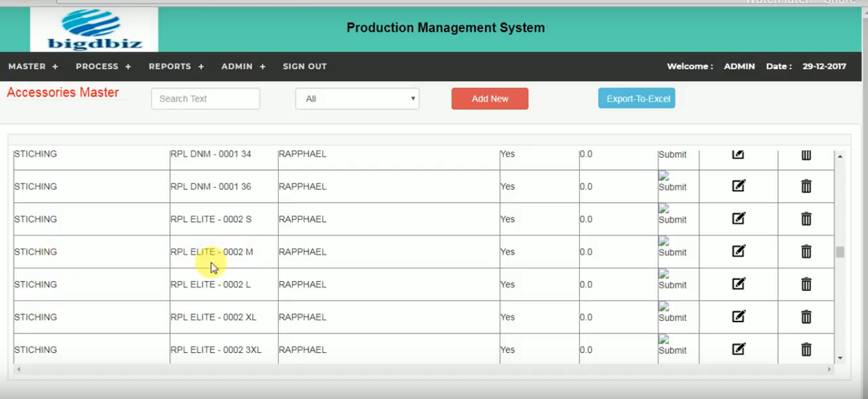This screenshot has width=868, height=399.
Task: Select the RPL ELITE - 0002 XL cell
Action: click(x=224, y=317)
